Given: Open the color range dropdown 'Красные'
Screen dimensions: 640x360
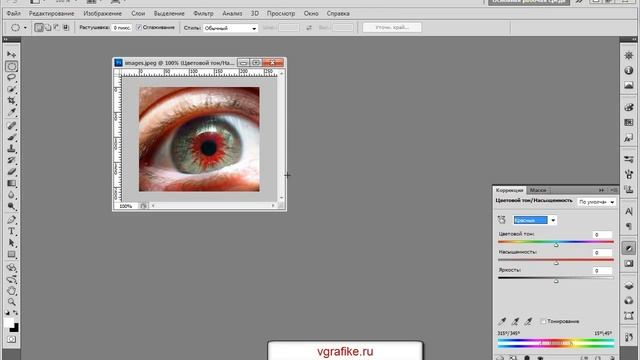Looking at the screenshot, I should pos(535,220).
